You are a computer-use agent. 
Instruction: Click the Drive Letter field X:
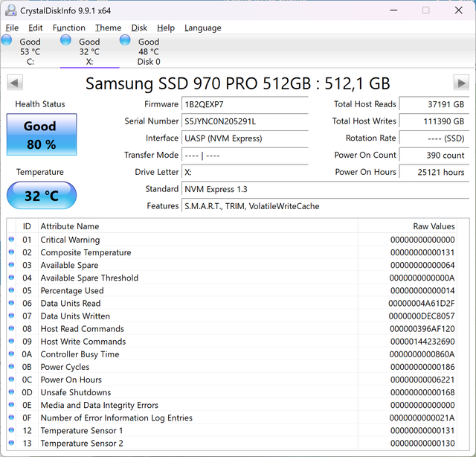pyautogui.click(x=245, y=172)
